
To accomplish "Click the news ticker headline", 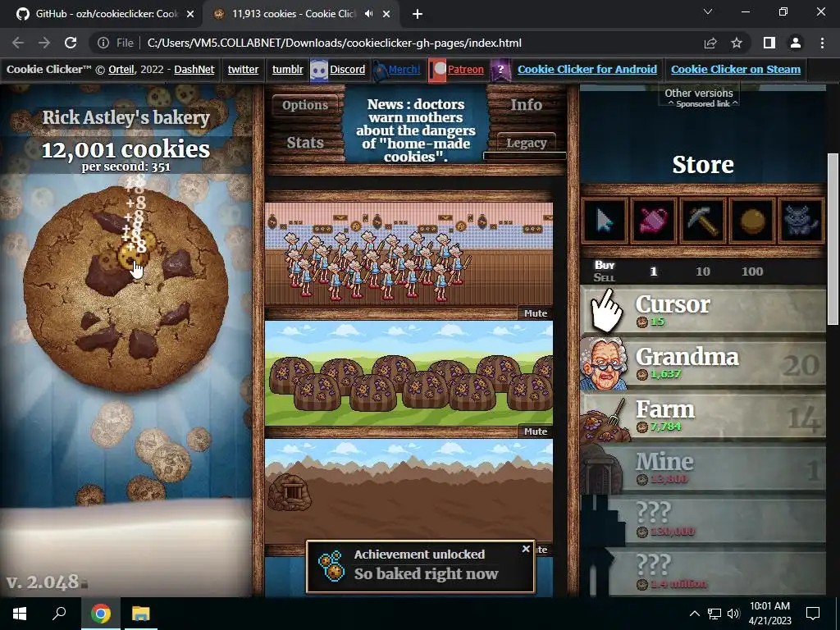I will coord(416,130).
